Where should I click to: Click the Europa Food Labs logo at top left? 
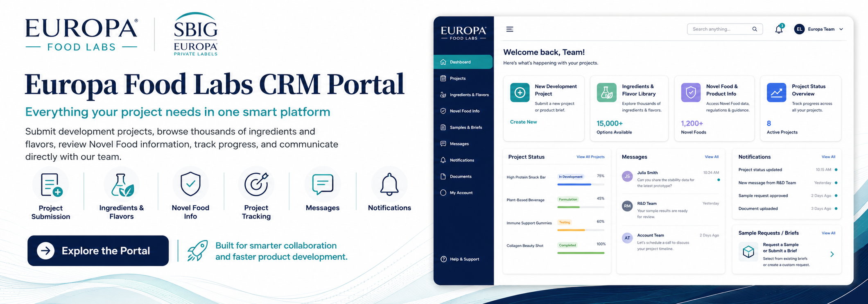[81, 35]
